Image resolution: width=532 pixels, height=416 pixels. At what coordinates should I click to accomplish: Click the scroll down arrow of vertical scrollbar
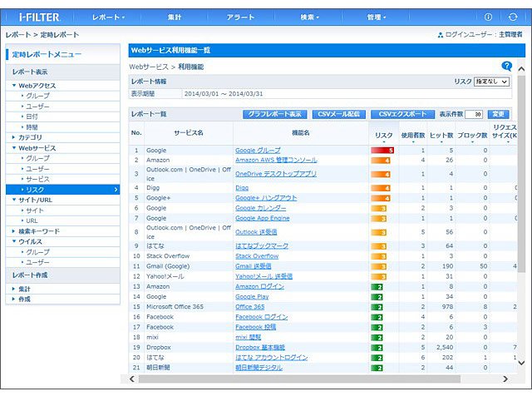click(521, 363)
